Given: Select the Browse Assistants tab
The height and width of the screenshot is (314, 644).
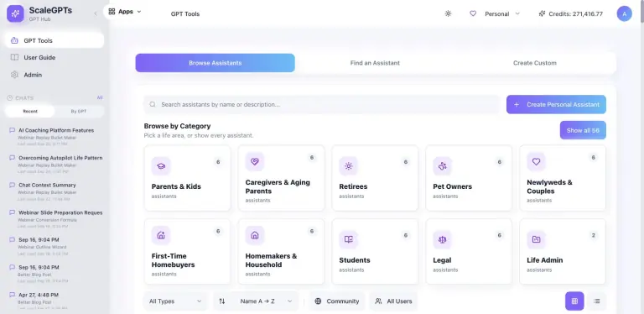Looking at the screenshot, I should 216,63.
